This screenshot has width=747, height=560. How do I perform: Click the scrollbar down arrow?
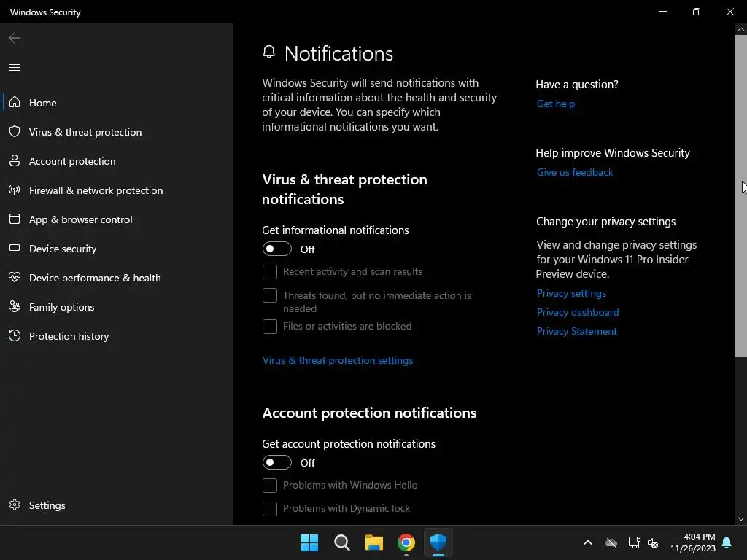click(x=741, y=519)
